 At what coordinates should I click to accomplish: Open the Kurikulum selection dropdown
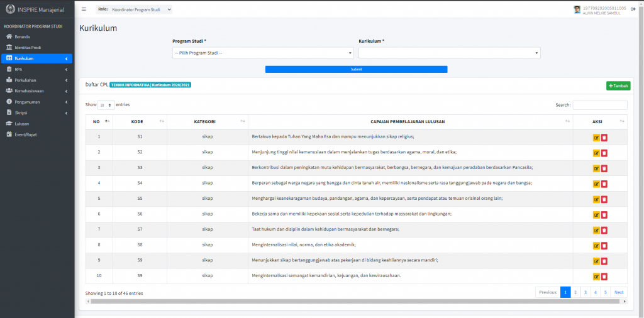pyautogui.click(x=449, y=53)
